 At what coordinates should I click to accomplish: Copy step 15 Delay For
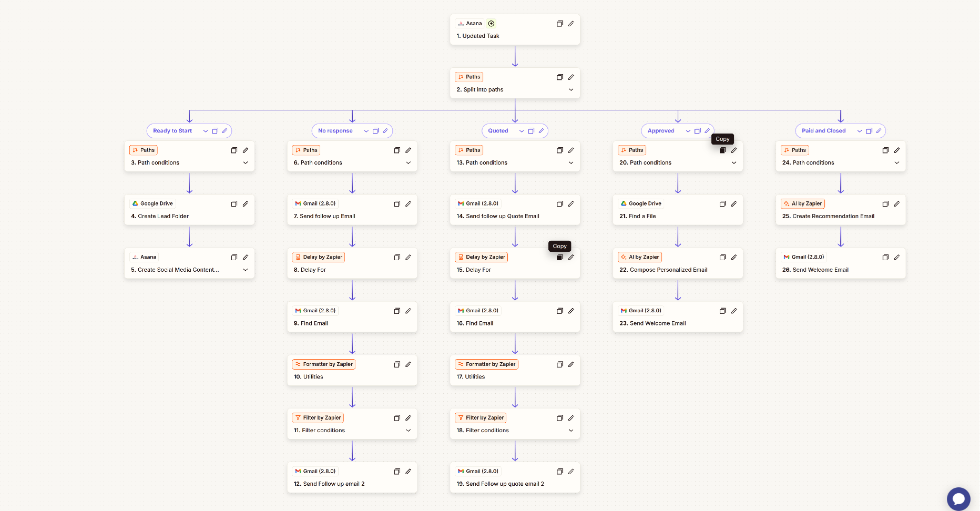pyautogui.click(x=559, y=258)
